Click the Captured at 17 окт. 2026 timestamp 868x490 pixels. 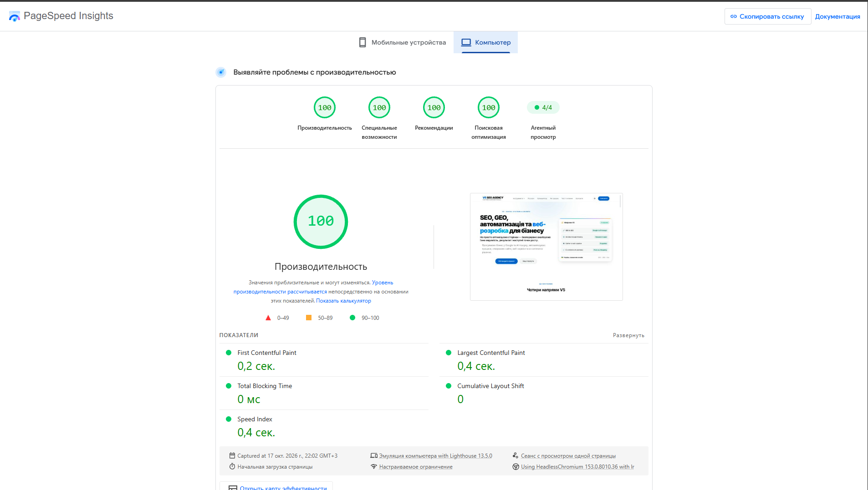287,456
